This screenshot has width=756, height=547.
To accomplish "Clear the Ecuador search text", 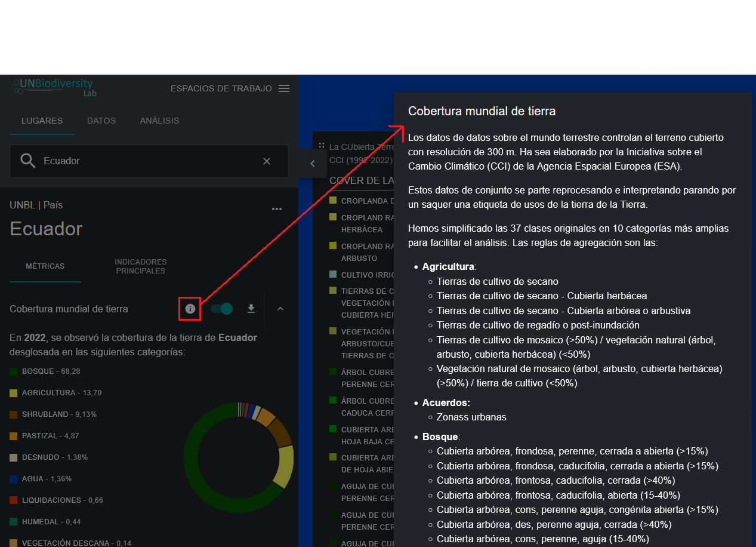I will [267, 161].
